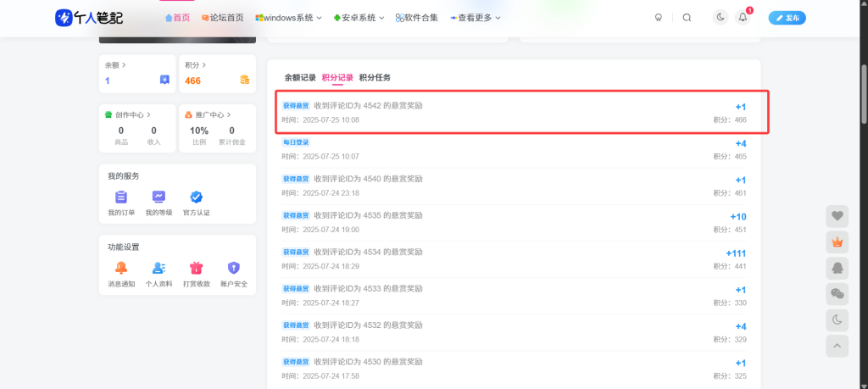868x389 pixels.
Task: Toggle dark mode in top header
Action: click(721, 17)
